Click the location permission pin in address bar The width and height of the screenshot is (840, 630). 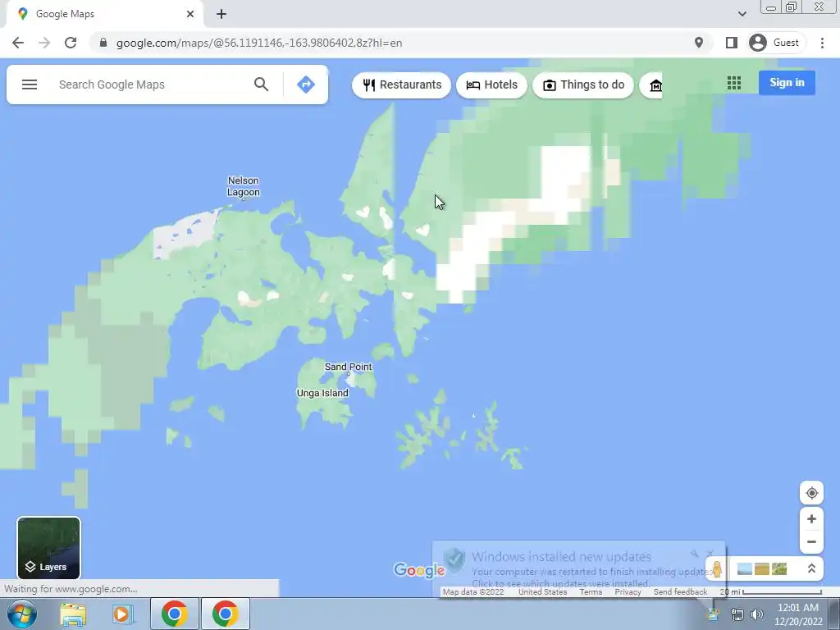coord(699,43)
